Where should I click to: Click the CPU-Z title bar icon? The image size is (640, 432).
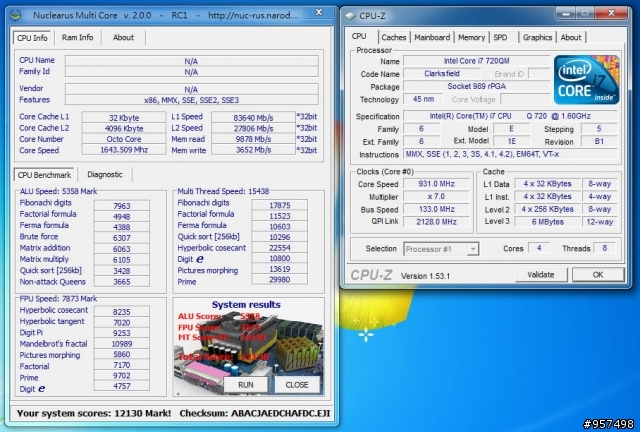point(350,16)
